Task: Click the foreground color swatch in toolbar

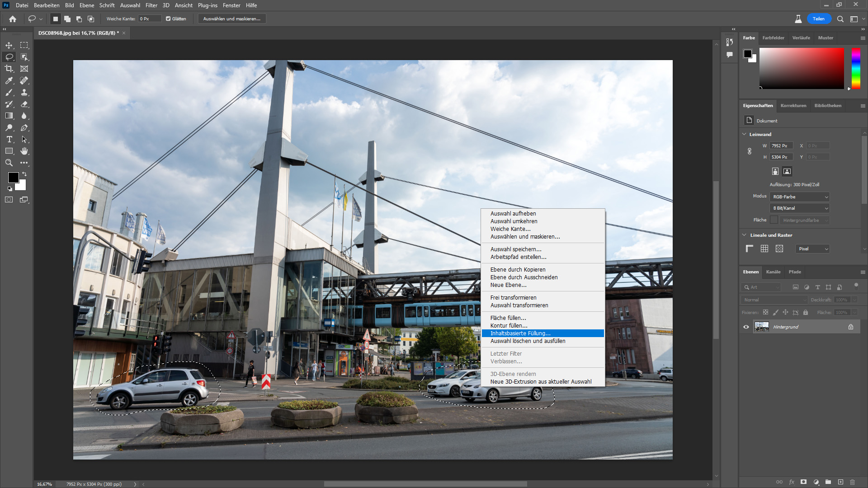Action: [x=13, y=177]
